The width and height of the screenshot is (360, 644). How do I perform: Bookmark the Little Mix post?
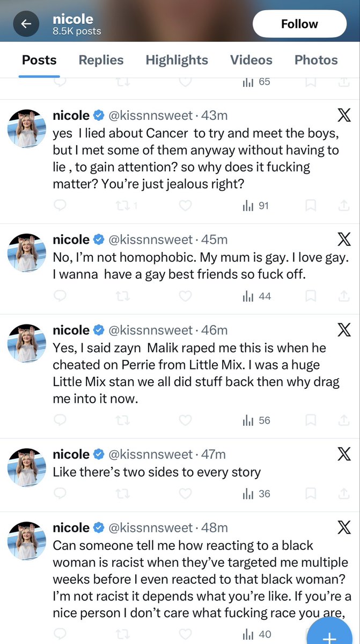click(310, 420)
